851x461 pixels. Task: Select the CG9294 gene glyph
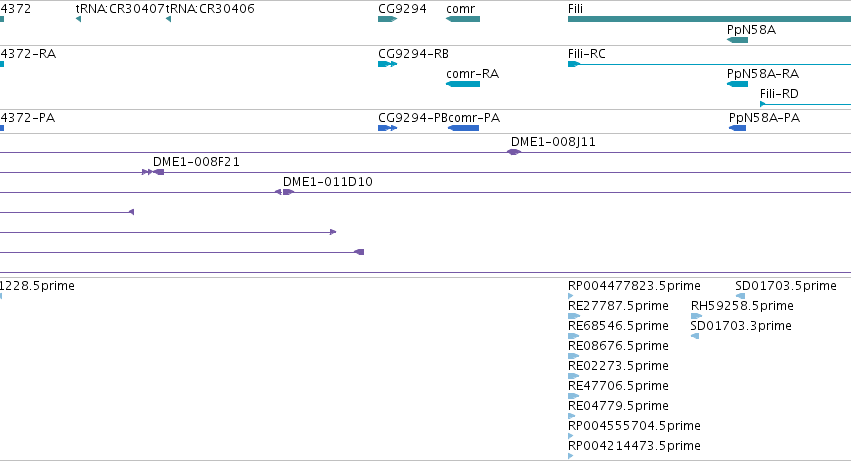(388, 19)
